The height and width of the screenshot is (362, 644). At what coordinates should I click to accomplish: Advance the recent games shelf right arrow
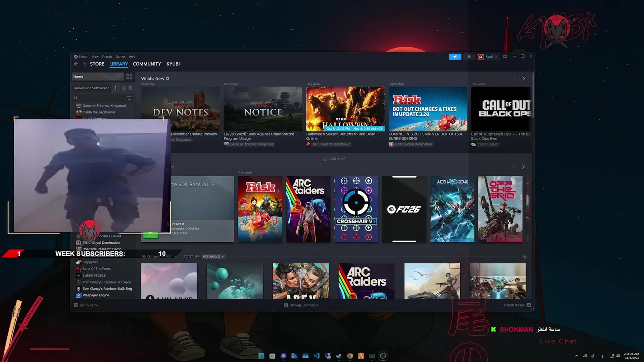523,167
